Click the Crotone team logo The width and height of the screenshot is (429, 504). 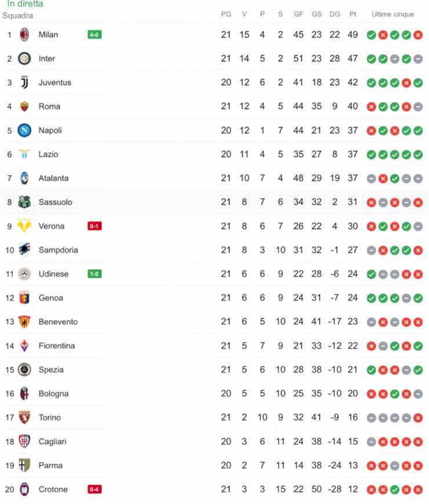point(26,489)
